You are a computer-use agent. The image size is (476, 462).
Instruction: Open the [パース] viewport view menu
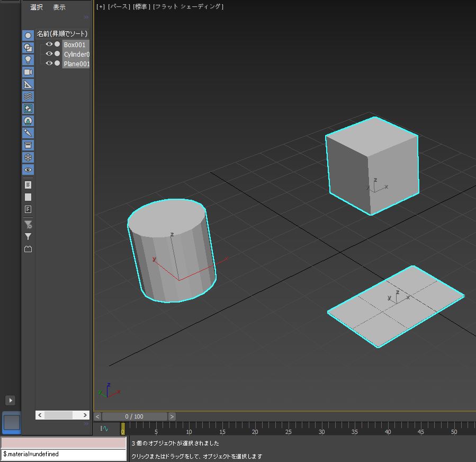click(x=119, y=7)
